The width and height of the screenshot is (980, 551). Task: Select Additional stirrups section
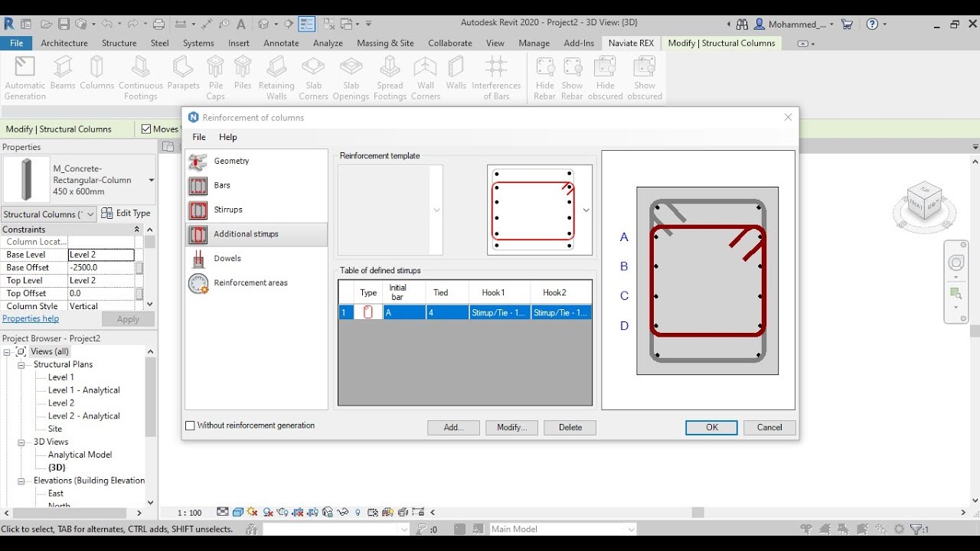256,234
